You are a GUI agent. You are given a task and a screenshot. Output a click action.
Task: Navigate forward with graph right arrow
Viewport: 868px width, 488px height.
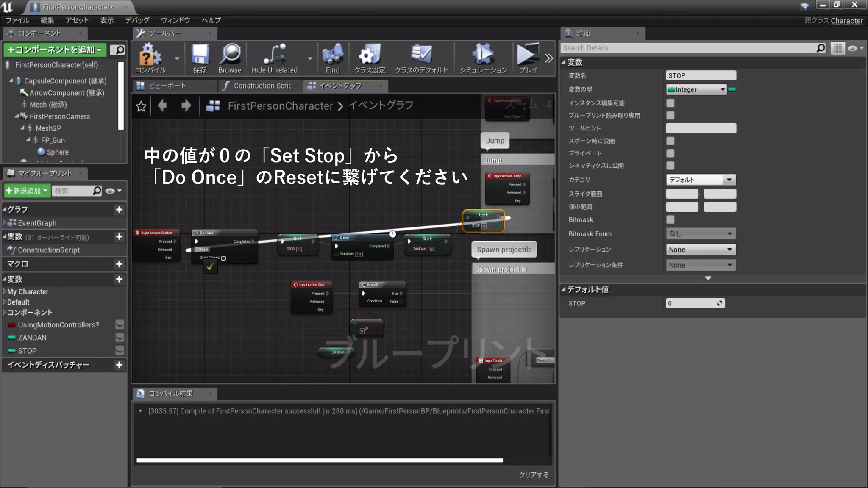186,105
